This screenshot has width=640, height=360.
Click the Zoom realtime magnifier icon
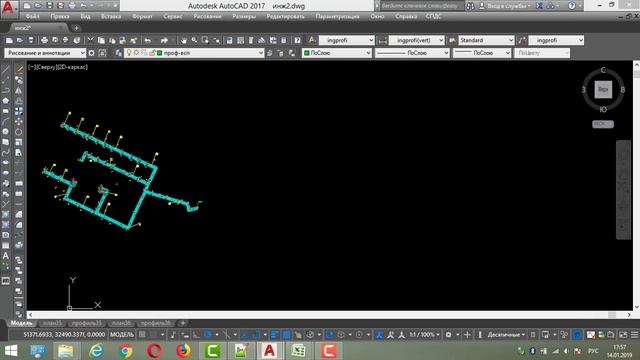coord(194,40)
